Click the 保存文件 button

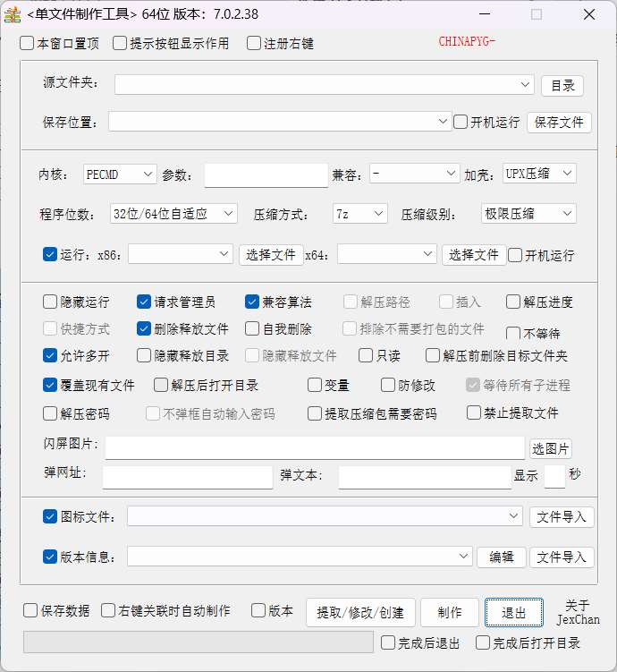(x=559, y=123)
